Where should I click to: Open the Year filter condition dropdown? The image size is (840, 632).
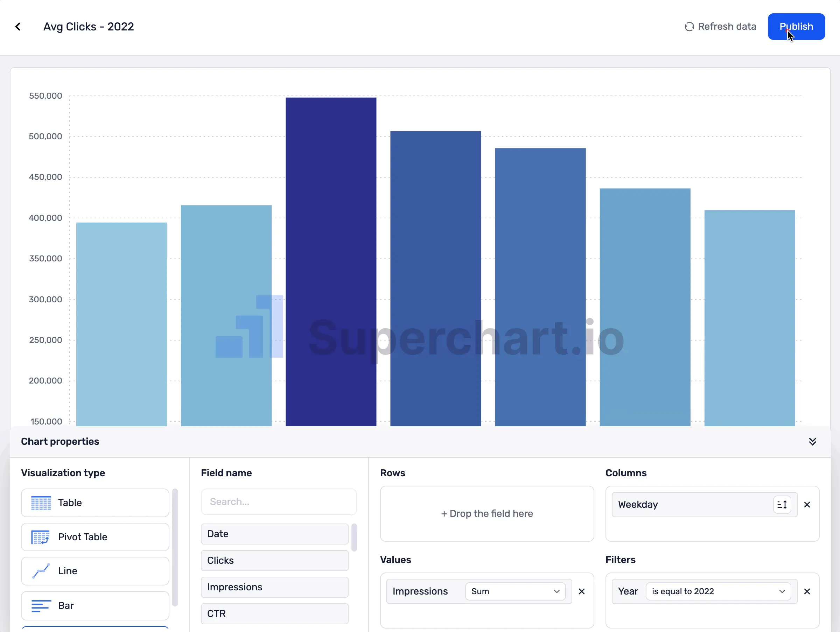click(x=718, y=591)
